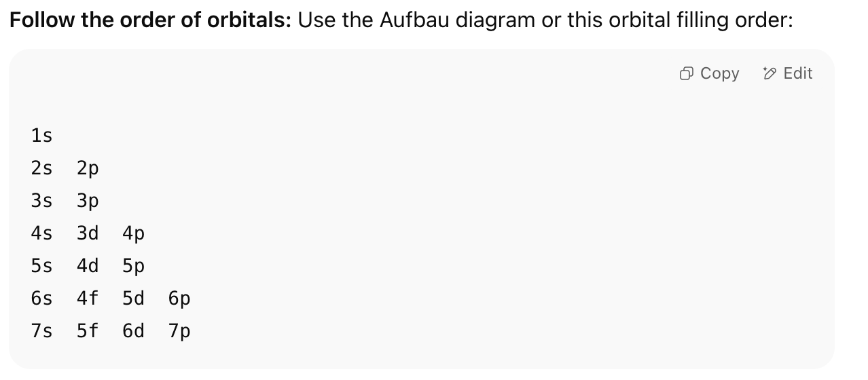
Task: Click the 3d orbital entry
Action: [x=88, y=233]
